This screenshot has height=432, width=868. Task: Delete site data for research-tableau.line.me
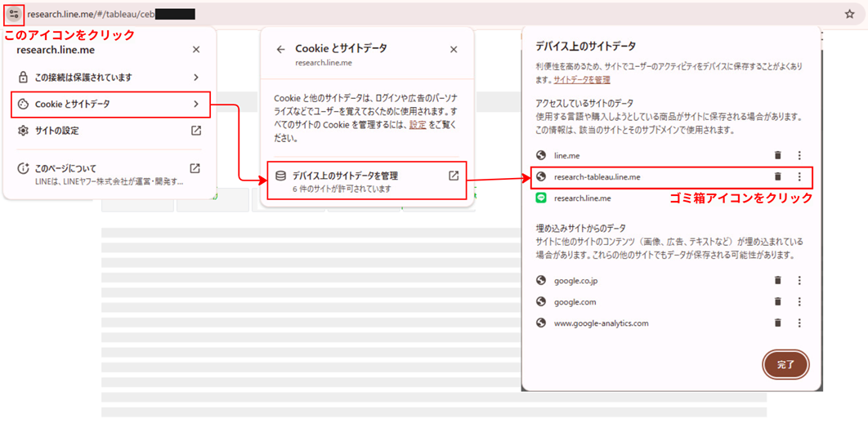777,176
